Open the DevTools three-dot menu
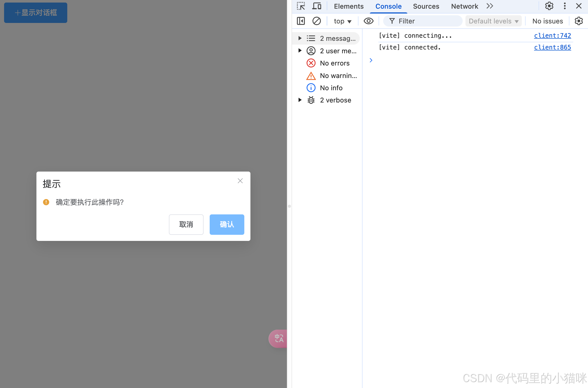Image resolution: width=588 pixels, height=388 pixels. [565, 6]
